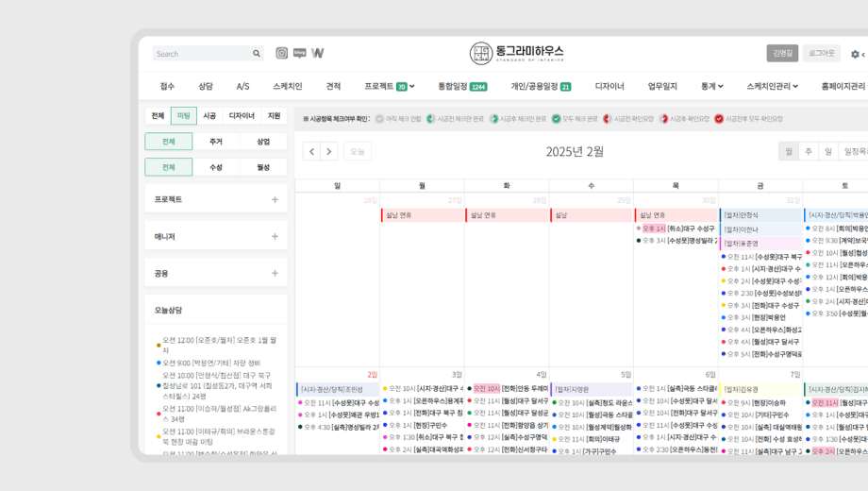Viewport: 868px width, 491px height.
Task: Click the 시공전 확인요망 legend icon
Action: pos(608,119)
